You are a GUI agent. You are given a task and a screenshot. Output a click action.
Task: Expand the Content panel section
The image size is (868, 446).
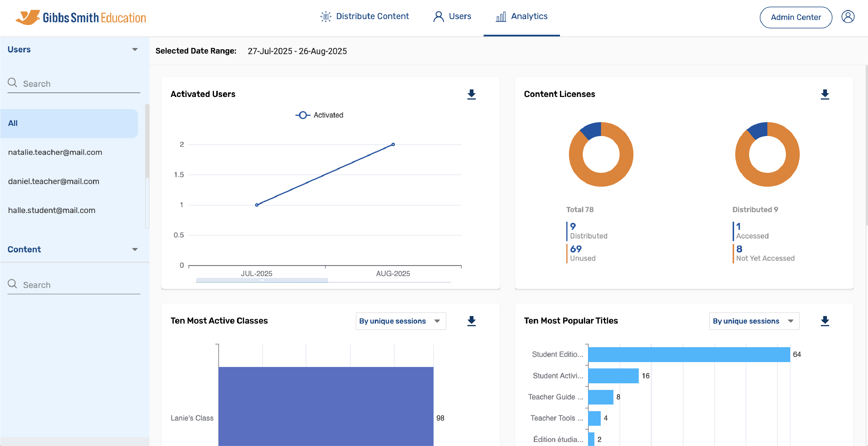pyautogui.click(x=135, y=249)
